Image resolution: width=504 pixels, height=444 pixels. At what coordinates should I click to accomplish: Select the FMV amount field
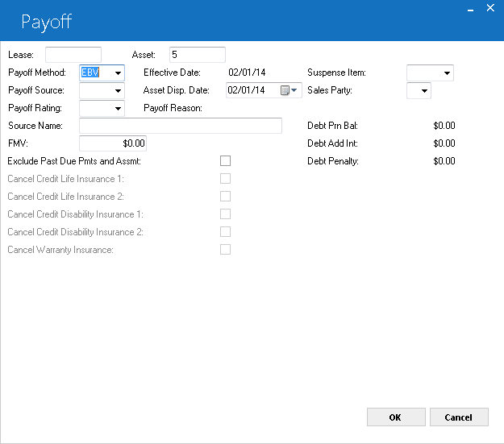coord(113,143)
